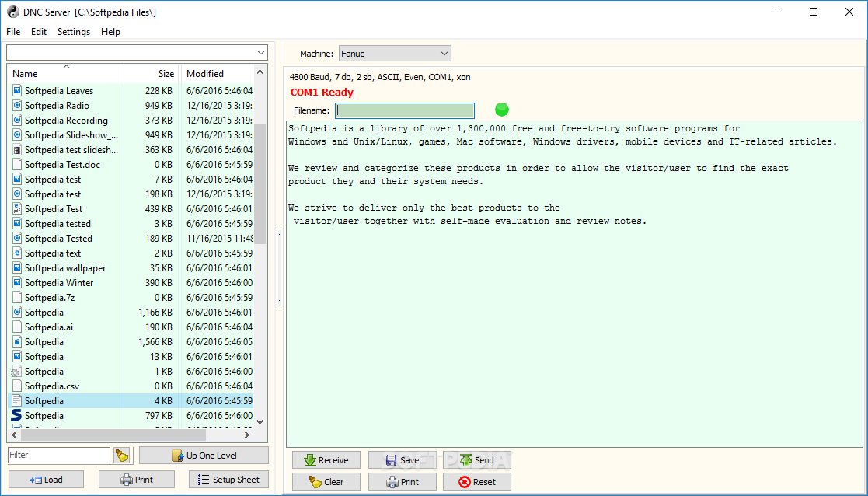Click icon of Softpedia 13 KB file
868x496 pixels.
click(16, 356)
